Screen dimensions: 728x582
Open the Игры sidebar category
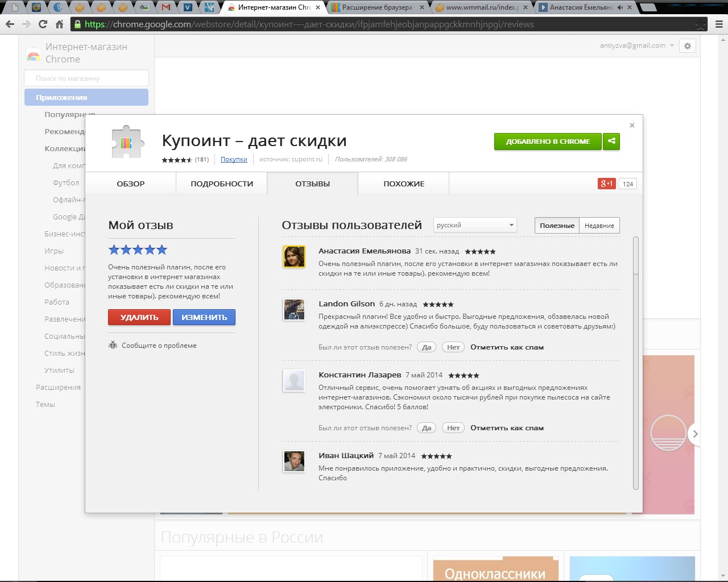coord(54,251)
